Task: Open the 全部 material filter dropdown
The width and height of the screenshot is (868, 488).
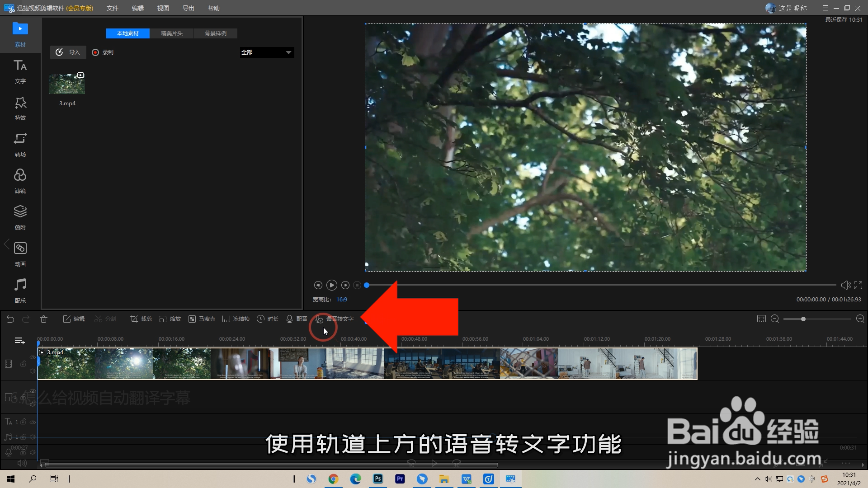Action: point(266,52)
